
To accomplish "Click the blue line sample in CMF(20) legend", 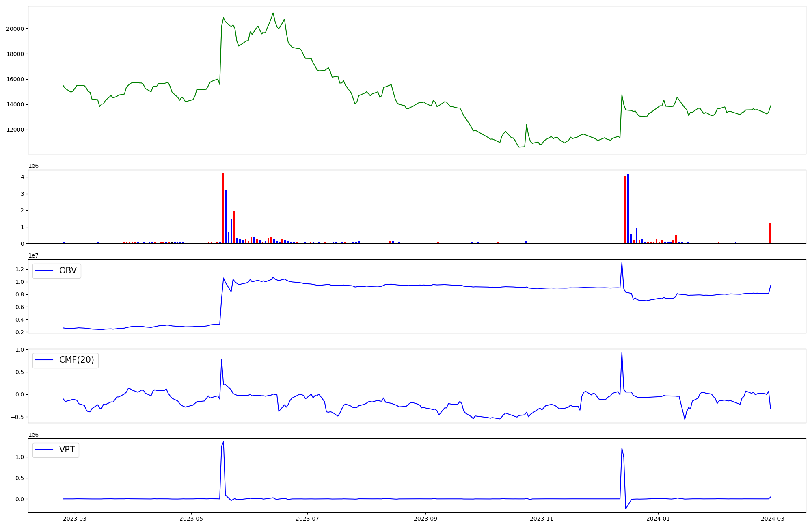I will click(45, 360).
